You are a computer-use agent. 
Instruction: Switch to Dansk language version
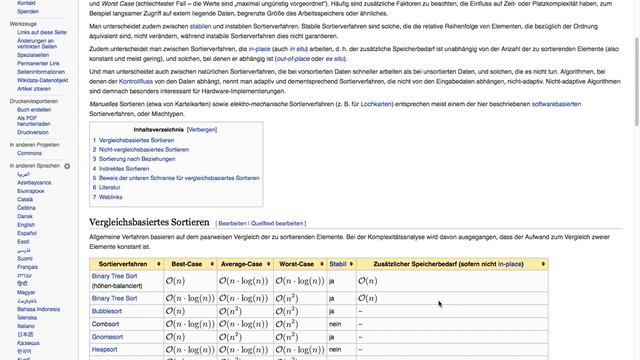(x=24, y=216)
